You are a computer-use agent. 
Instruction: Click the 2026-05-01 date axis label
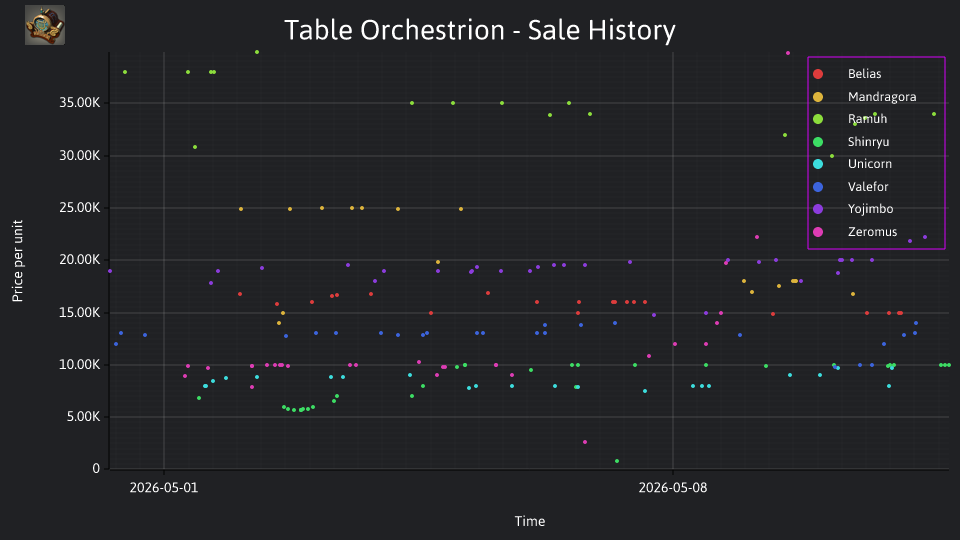tap(164, 488)
